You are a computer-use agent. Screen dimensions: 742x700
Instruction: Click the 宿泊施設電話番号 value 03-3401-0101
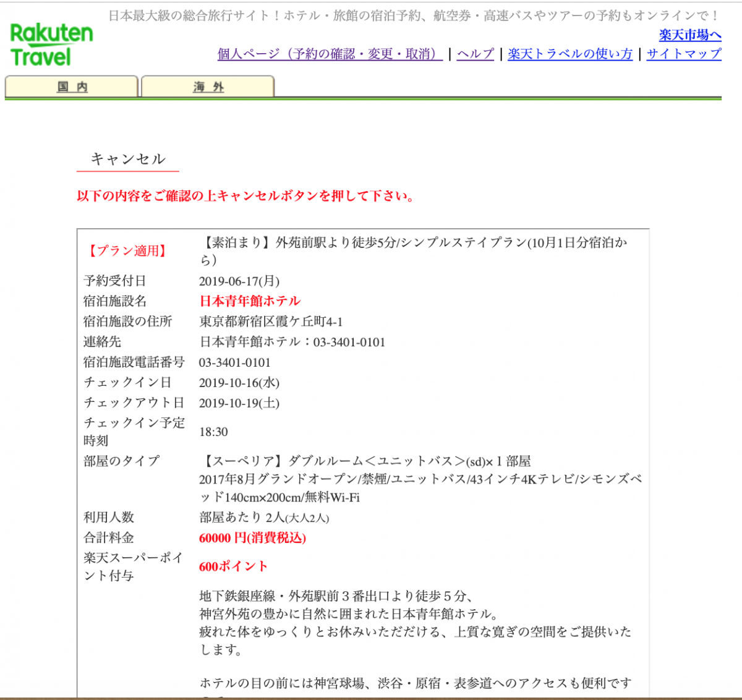click(x=235, y=362)
